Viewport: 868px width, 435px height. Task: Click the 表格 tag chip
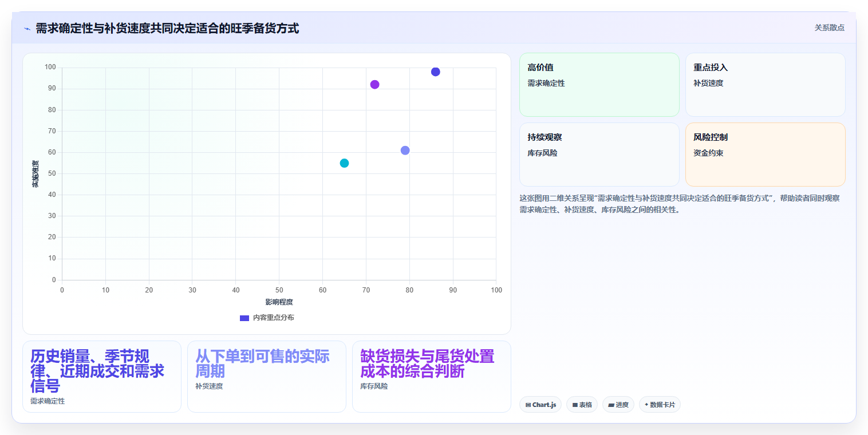[582, 405]
